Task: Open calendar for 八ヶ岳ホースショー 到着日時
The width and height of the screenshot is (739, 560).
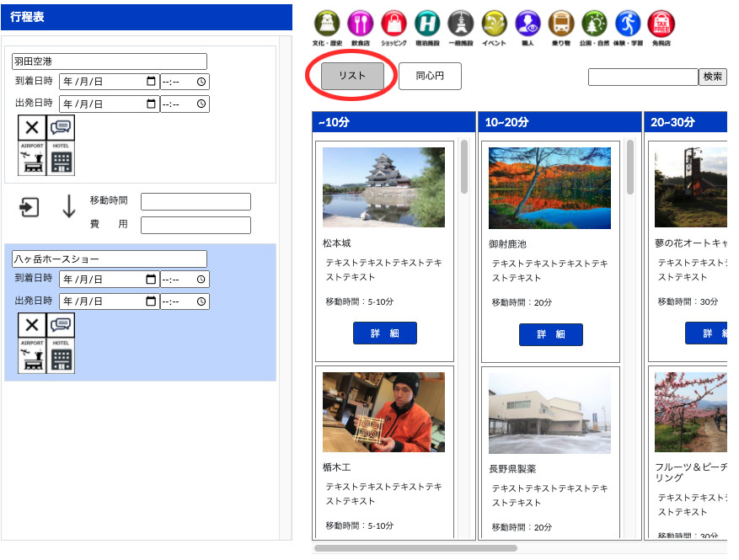Action: pos(151,280)
